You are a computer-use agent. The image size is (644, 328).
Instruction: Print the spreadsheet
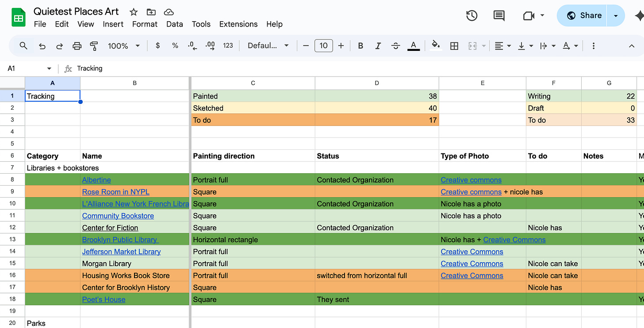coord(77,46)
